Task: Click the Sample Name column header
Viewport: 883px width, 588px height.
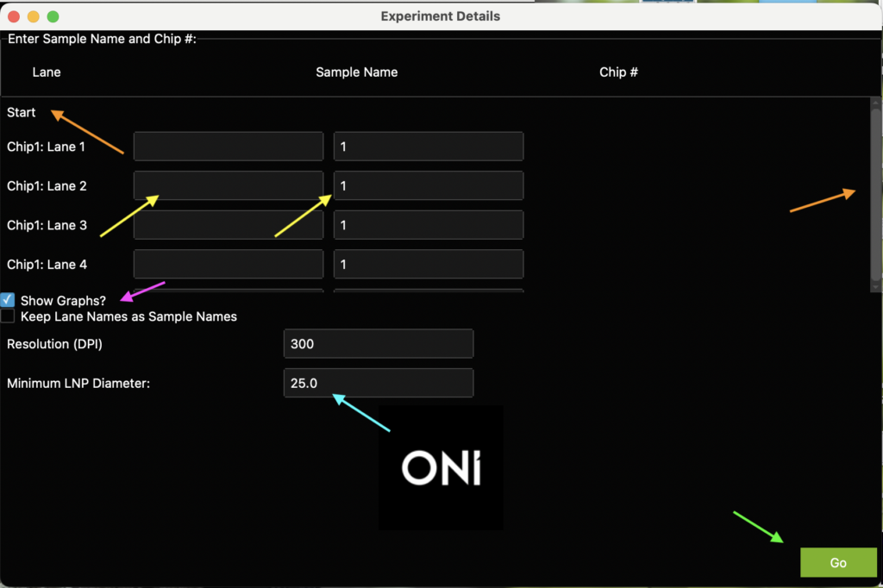Action: pos(356,72)
